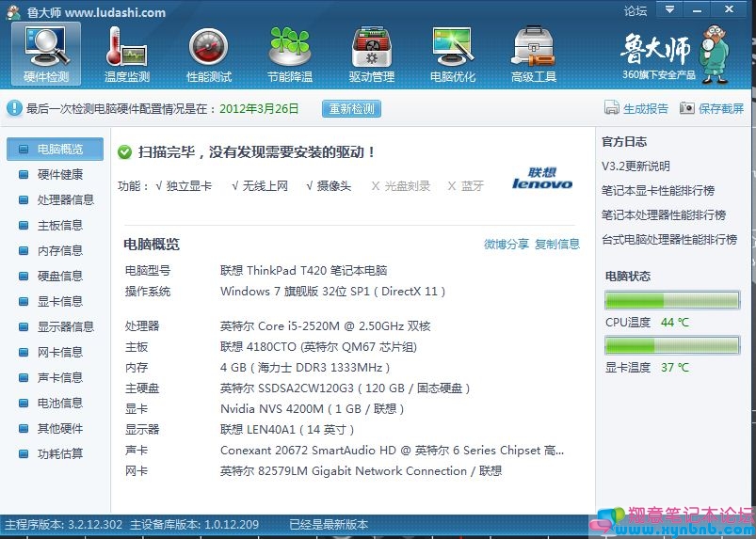The width and height of the screenshot is (756, 539).
Task: Click the 重新检测 button
Action: pyautogui.click(x=351, y=108)
